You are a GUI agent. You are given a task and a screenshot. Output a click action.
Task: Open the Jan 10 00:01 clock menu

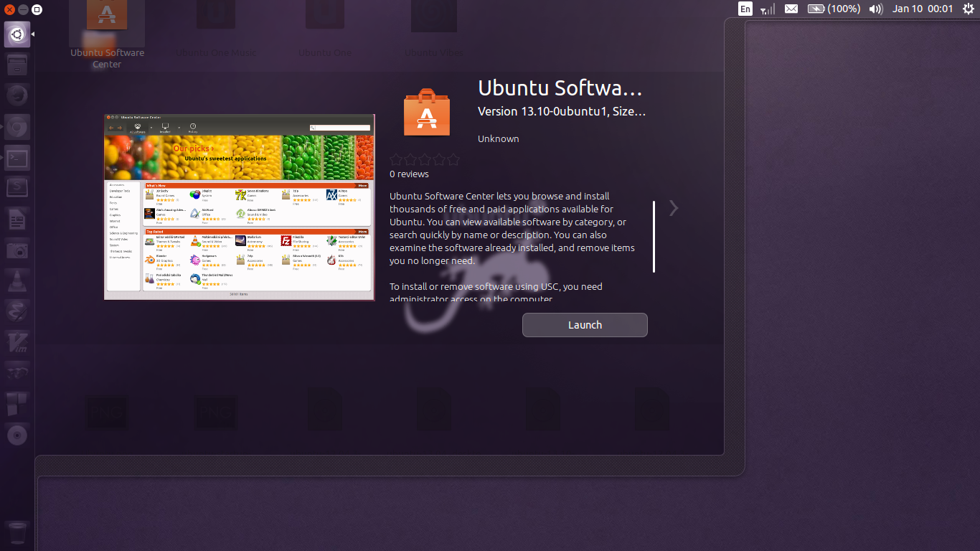click(923, 9)
